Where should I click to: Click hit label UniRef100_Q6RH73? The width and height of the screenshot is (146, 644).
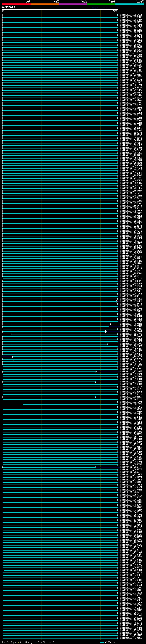[131, 467]
